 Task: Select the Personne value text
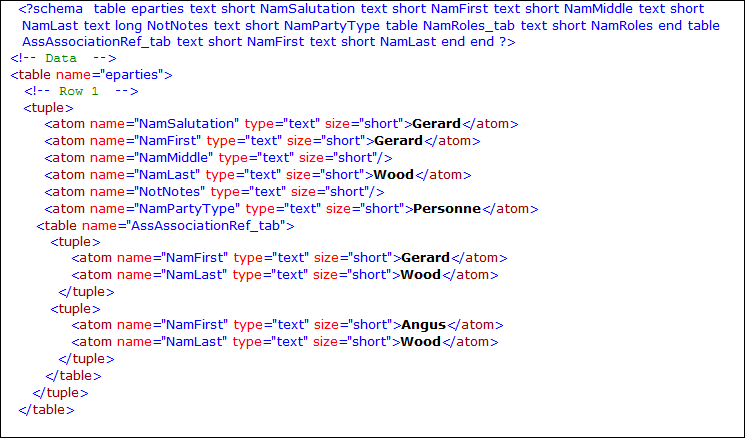(448, 209)
